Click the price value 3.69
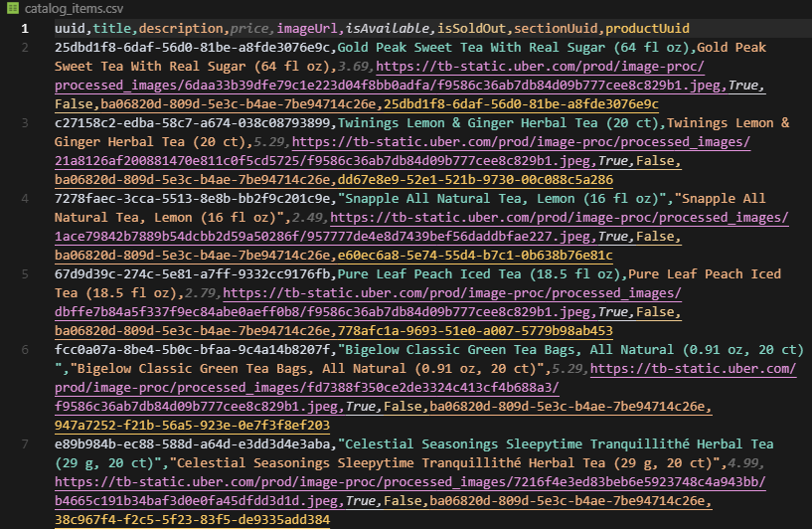 pos(353,67)
